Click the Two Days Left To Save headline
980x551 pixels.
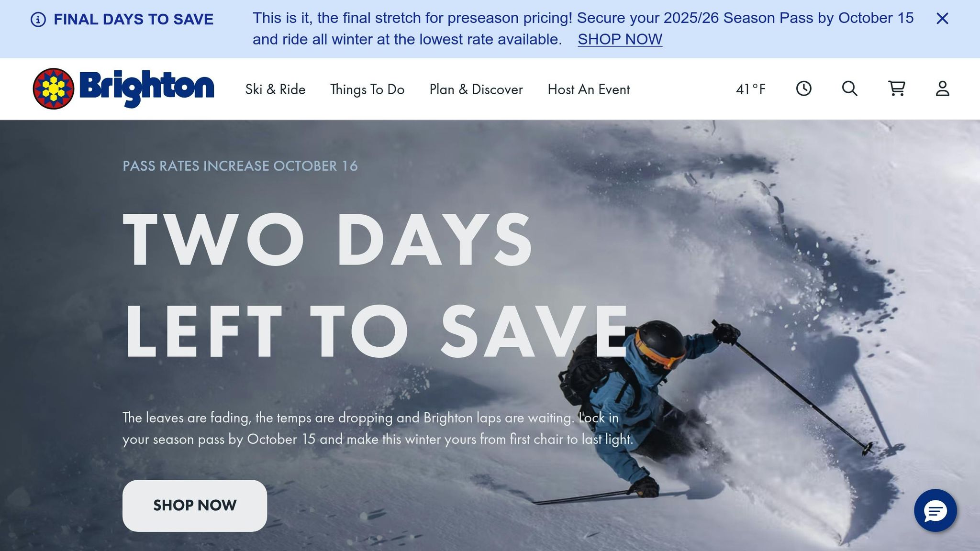[376, 285]
